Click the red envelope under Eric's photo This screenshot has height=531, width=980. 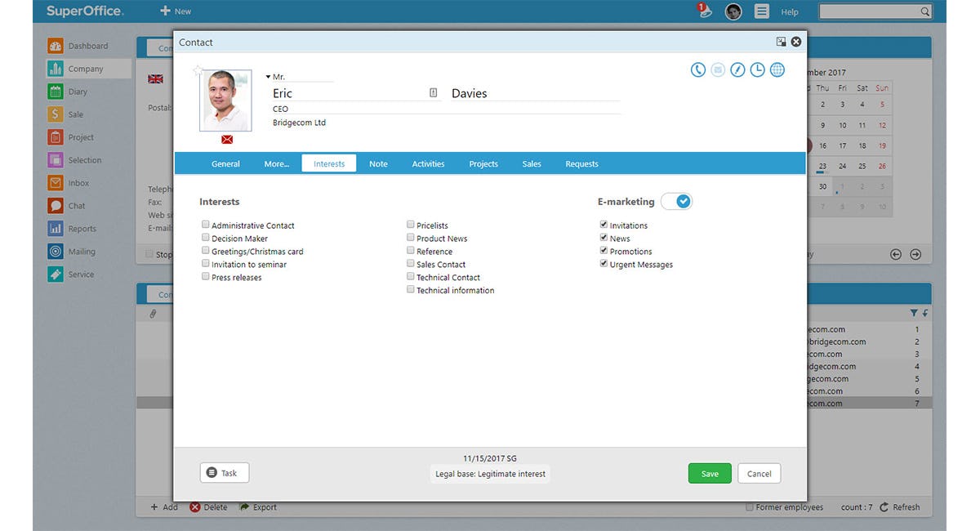pos(226,139)
